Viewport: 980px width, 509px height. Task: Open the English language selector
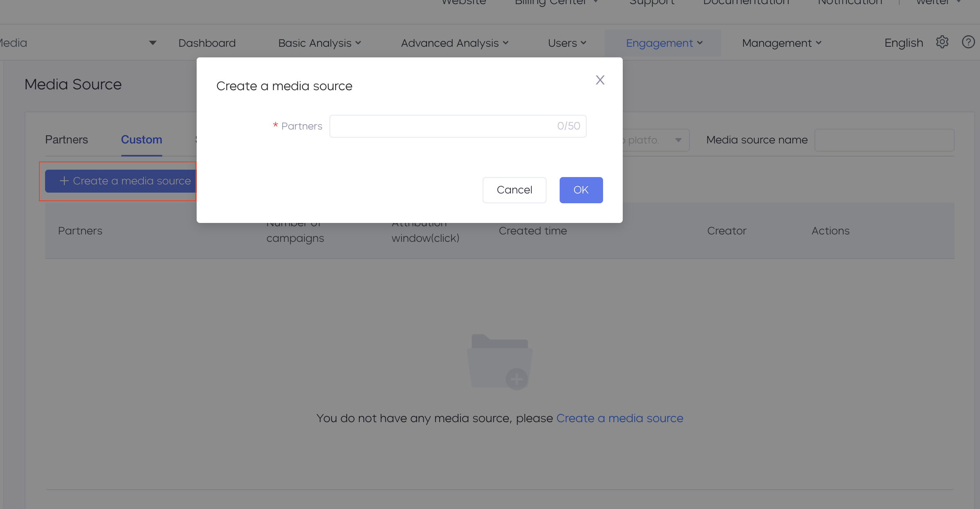(x=903, y=43)
